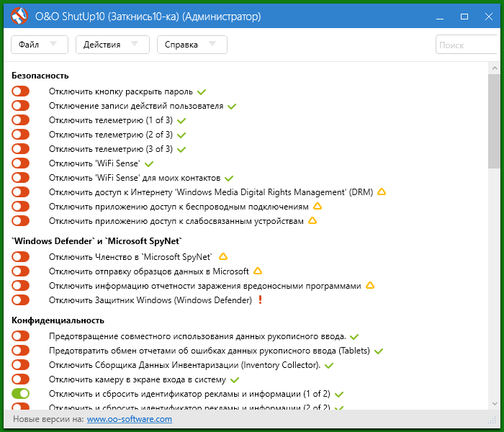Viewport: 504px width, 432px height.
Task: Enable 'Отключить Защитник Windows' toggle
Action: (x=21, y=300)
